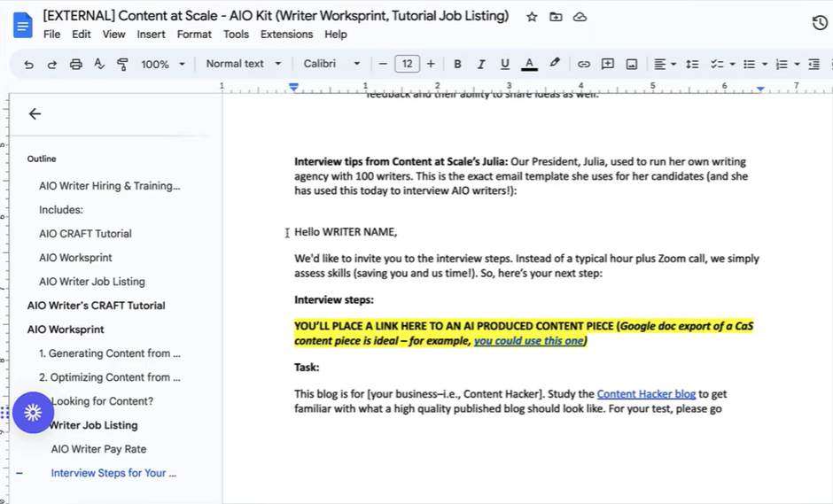Click the undo arrow icon
The image size is (833, 504).
point(29,65)
